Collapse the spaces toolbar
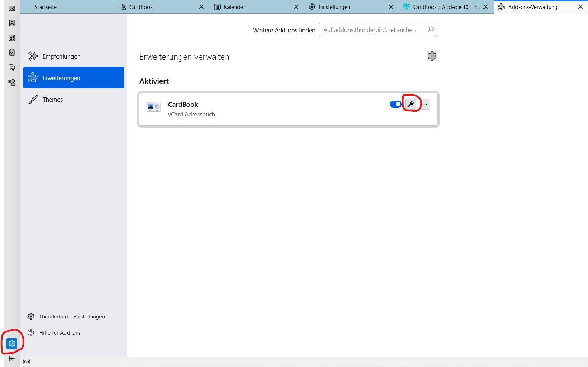The image size is (588, 367). click(12, 358)
